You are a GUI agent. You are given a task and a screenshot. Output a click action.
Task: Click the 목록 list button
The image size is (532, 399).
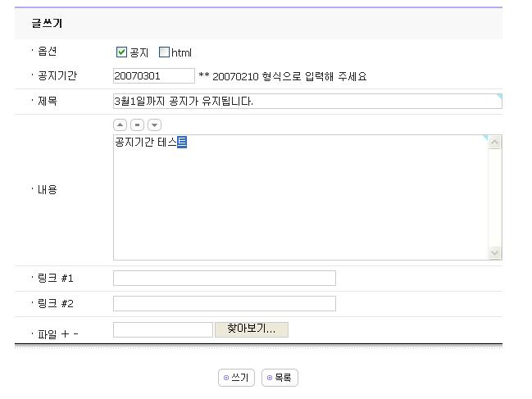pyautogui.click(x=280, y=378)
